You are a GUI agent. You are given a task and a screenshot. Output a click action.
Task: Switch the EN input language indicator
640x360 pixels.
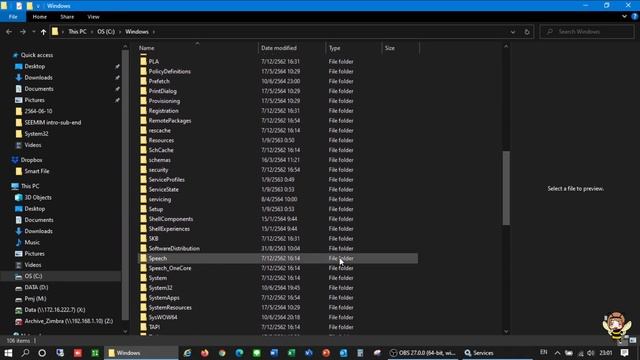coord(543,352)
